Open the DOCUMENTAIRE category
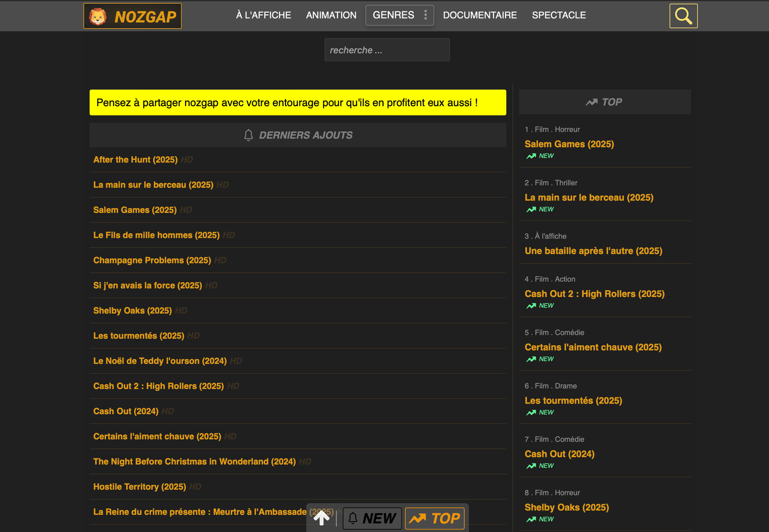 [480, 15]
